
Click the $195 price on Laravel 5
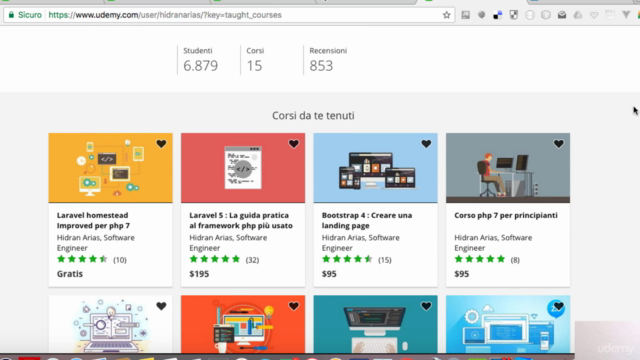pyautogui.click(x=199, y=274)
